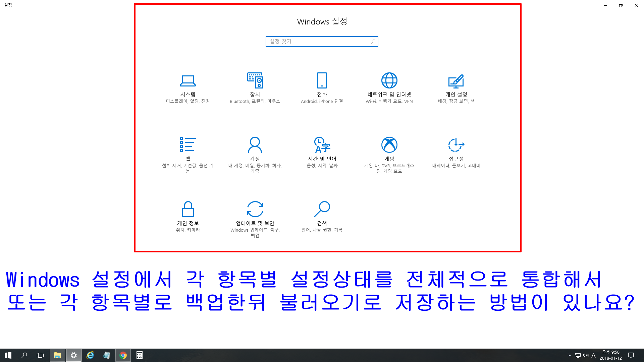The width and height of the screenshot is (644, 362).
Task: Restore down the 설정 window
Action: pyautogui.click(x=621, y=5)
